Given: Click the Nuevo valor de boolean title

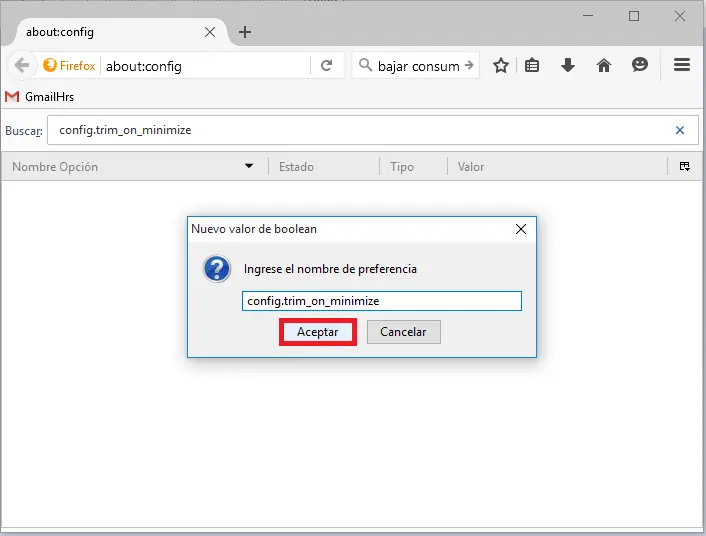Looking at the screenshot, I should (254, 229).
